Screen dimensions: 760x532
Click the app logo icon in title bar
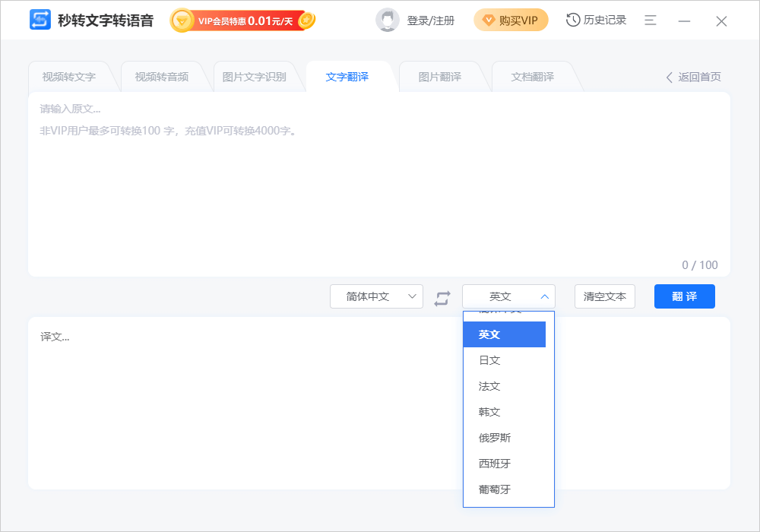click(x=40, y=21)
